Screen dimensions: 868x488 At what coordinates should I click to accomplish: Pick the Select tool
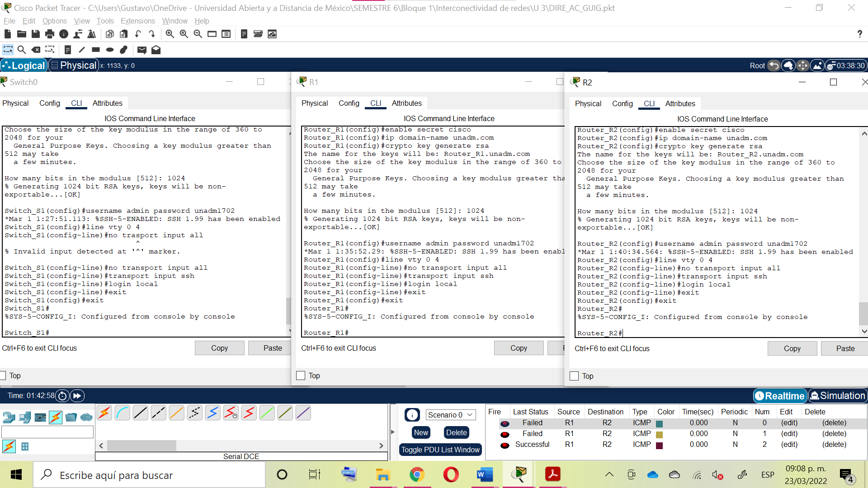(x=8, y=50)
